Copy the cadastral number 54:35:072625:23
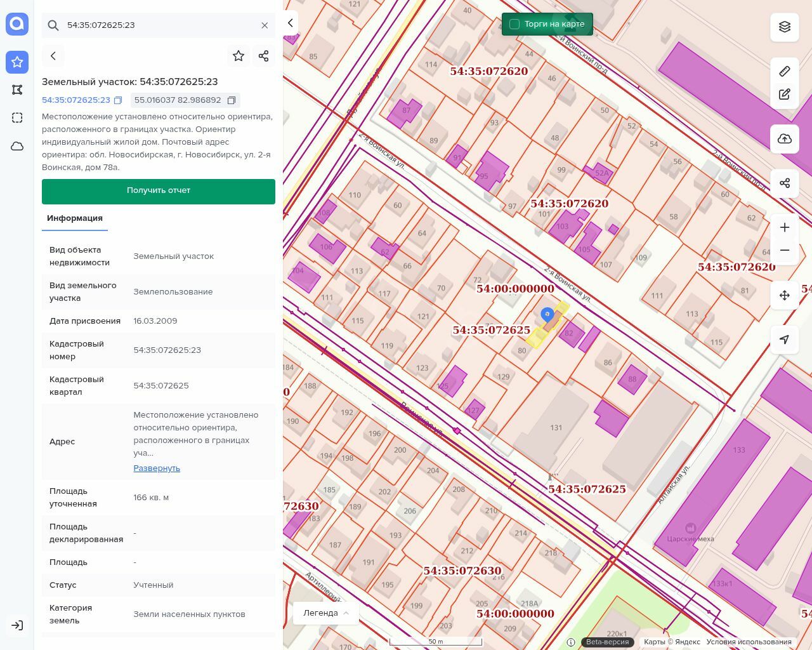This screenshot has width=812, height=650. click(118, 100)
